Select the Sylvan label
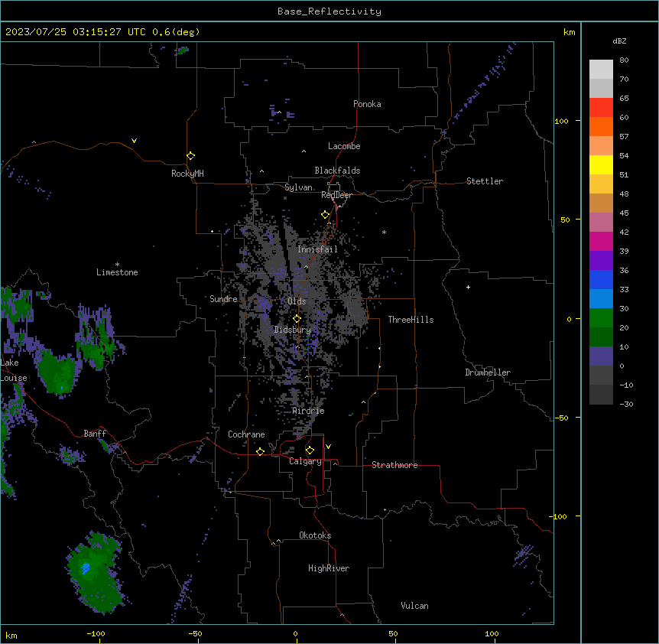 coord(298,187)
